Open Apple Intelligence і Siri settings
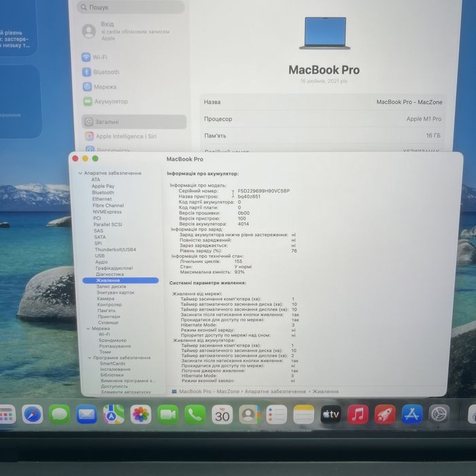This screenshot has width=476, height=476. click(121, 136)
